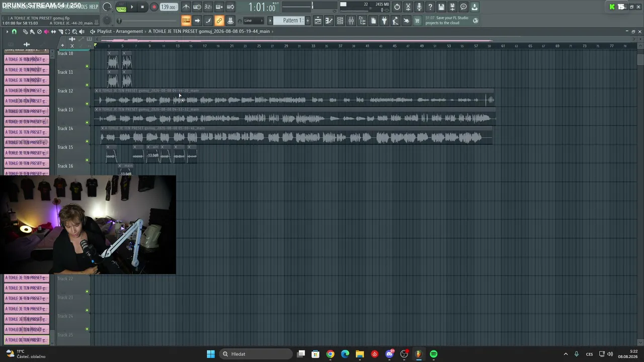
Task: Click the 1:01:00 time display
Action: [x=262, y=8]
